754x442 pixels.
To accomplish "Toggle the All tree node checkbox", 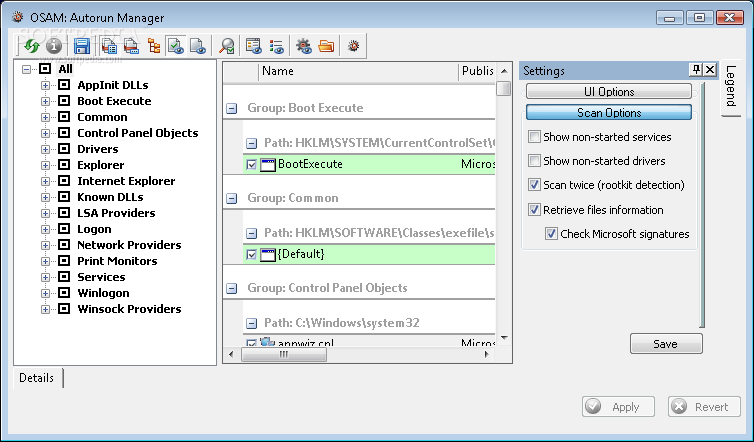I will [45, 69].
